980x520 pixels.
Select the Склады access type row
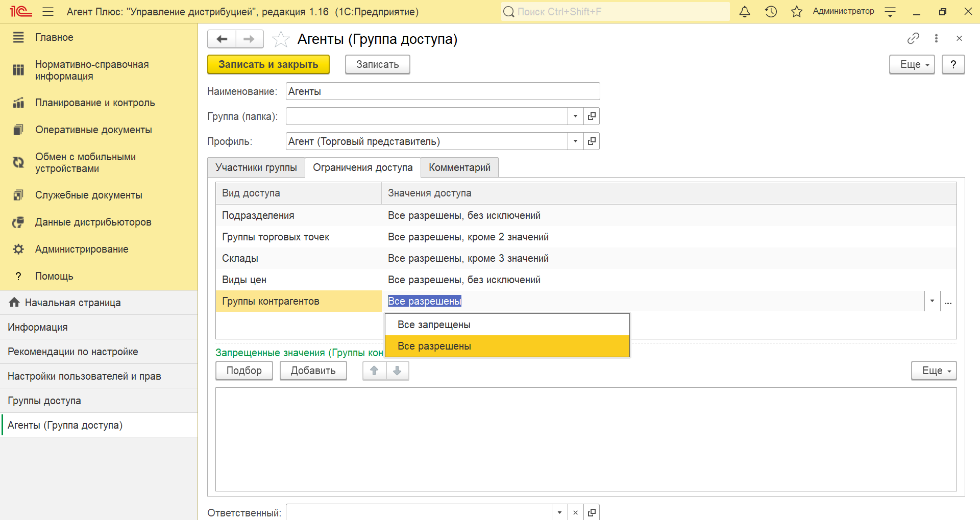[586, 259]
